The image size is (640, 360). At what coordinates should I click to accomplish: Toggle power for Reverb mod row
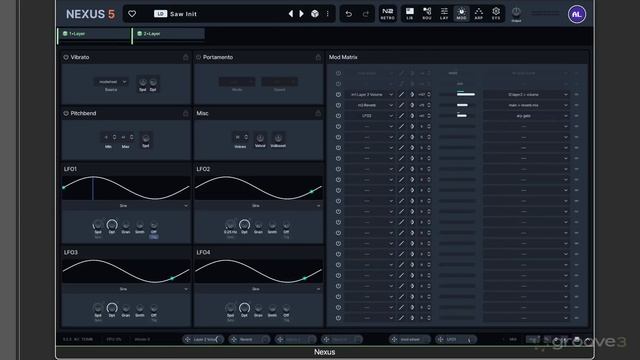click(338, 105)
